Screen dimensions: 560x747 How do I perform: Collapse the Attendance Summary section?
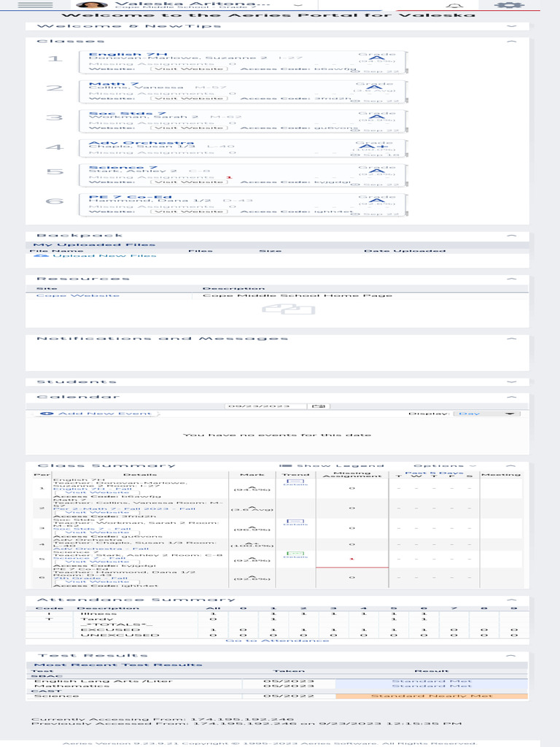512,600
